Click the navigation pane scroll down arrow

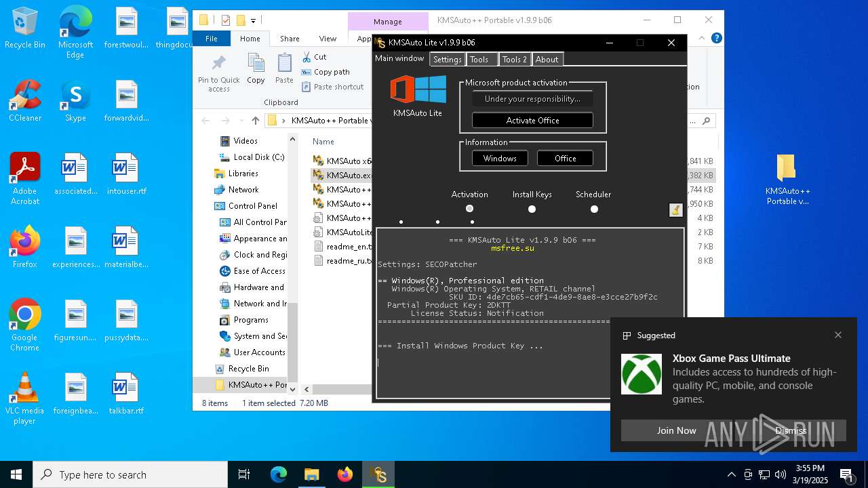pos(293,389)
